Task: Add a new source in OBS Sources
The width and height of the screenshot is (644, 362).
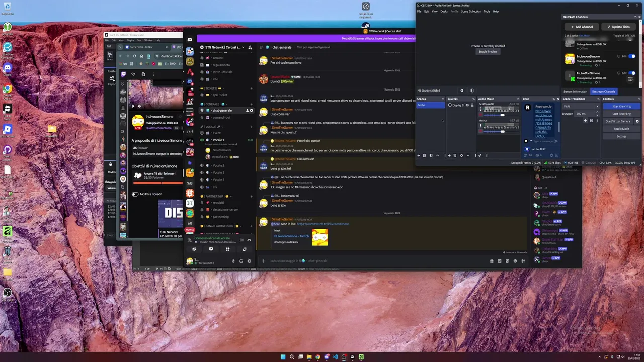Action: 449,155
